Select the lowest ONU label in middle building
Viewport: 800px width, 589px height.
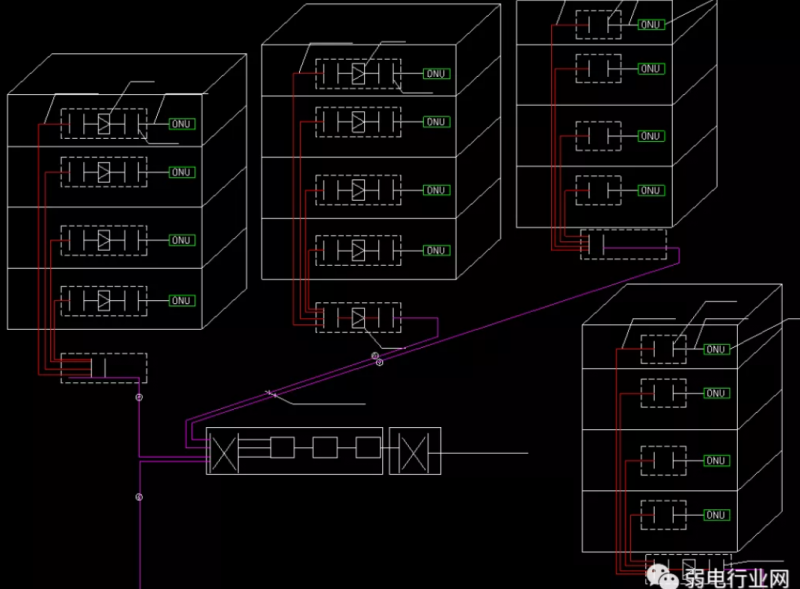435,250
